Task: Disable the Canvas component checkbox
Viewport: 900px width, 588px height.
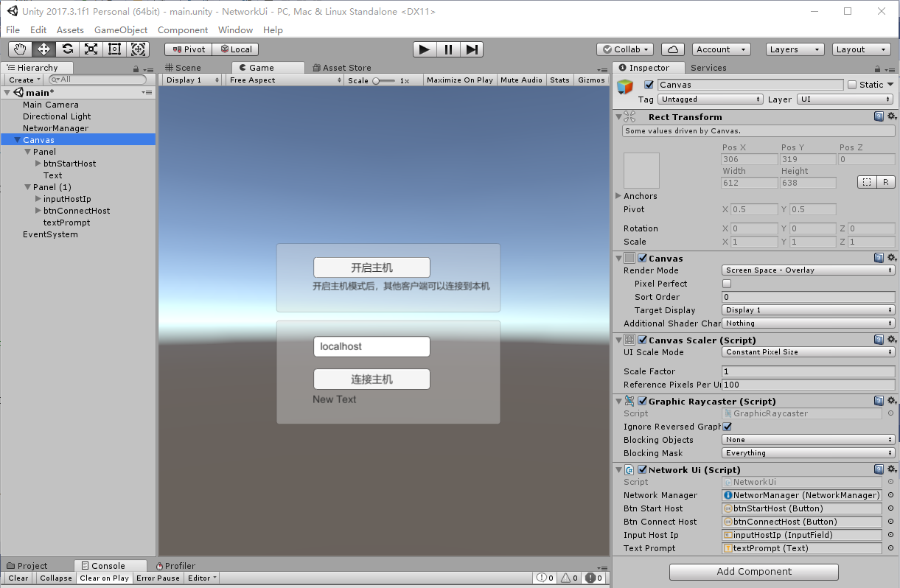Action: pos(643,258)
